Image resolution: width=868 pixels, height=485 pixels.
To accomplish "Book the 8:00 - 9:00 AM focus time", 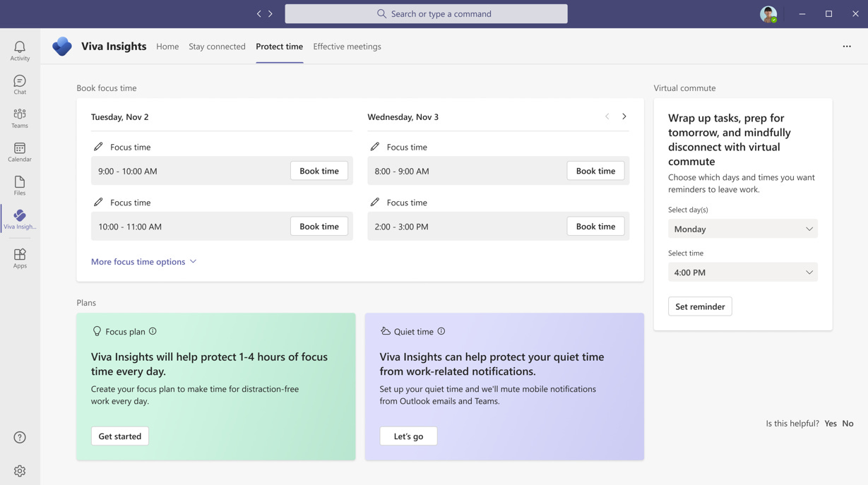I will pyautogui.click(x=595, y=170).
